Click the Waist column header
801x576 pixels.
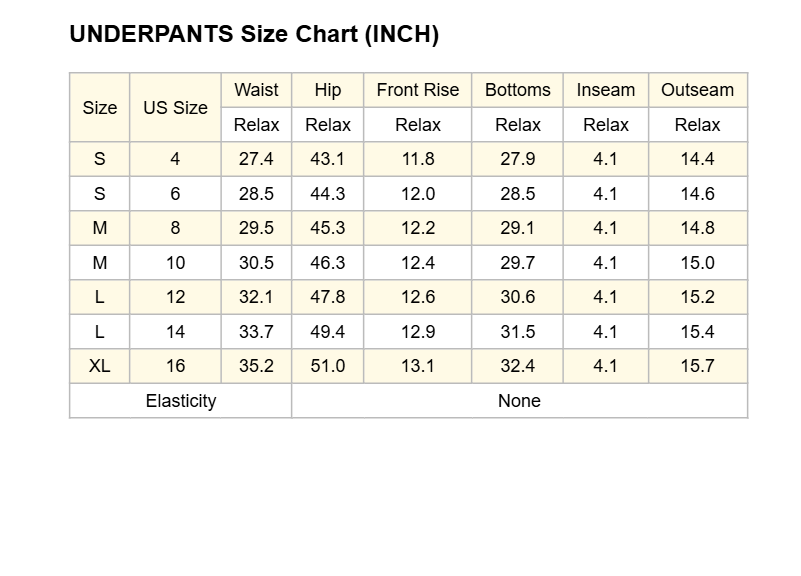(x=256, y=90)
